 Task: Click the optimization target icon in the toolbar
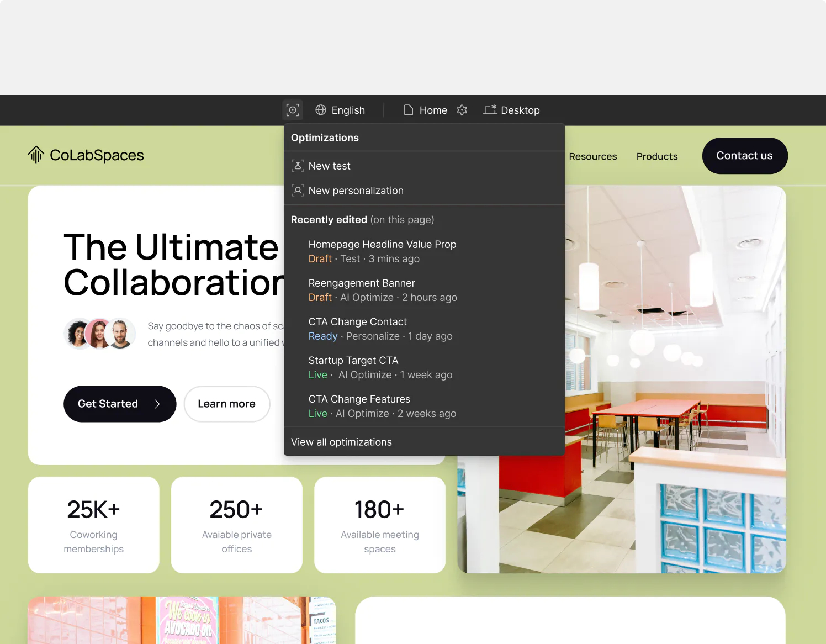tap(293, 110)
